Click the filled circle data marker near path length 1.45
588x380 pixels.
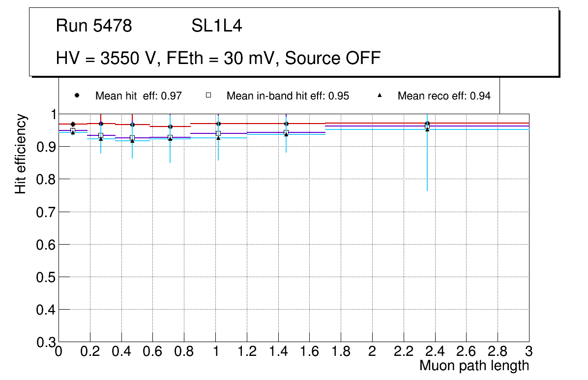(286, 124)
